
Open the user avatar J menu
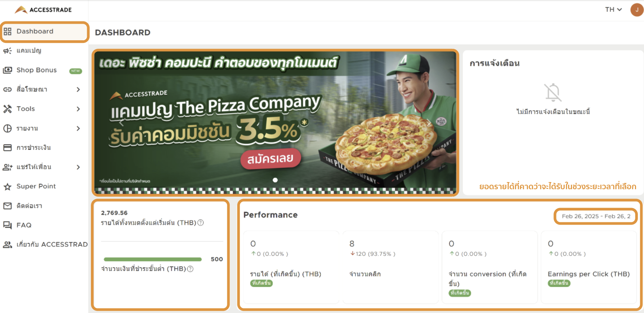(637, 10)
